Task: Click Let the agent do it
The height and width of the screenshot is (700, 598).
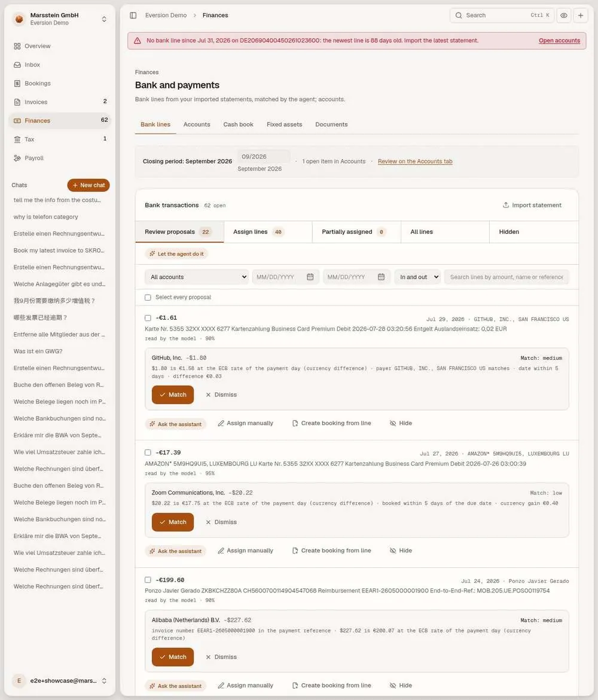Action: point(176,254)
